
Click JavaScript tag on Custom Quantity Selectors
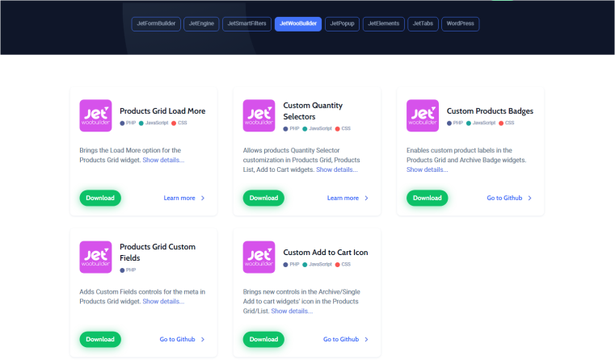(x=318, y=128)
